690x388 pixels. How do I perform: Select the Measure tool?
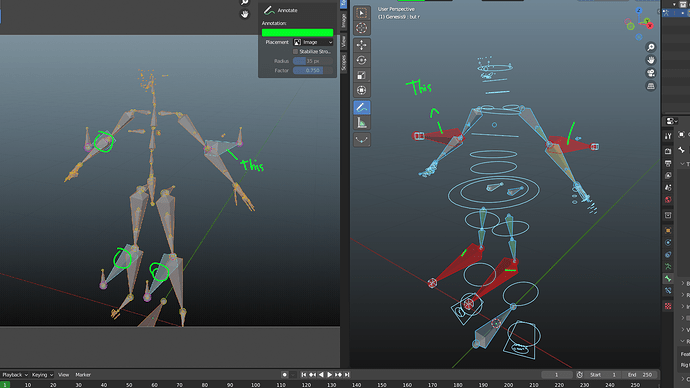tap(361, 123)
